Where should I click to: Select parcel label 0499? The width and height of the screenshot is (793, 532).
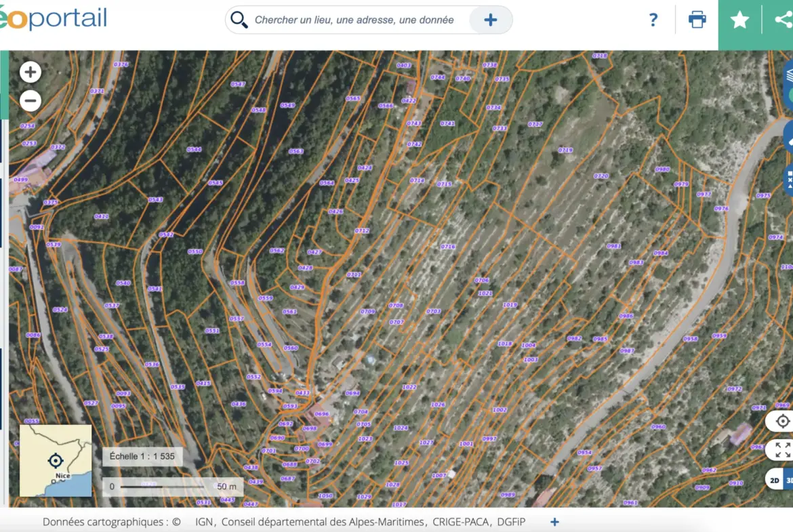21,179
